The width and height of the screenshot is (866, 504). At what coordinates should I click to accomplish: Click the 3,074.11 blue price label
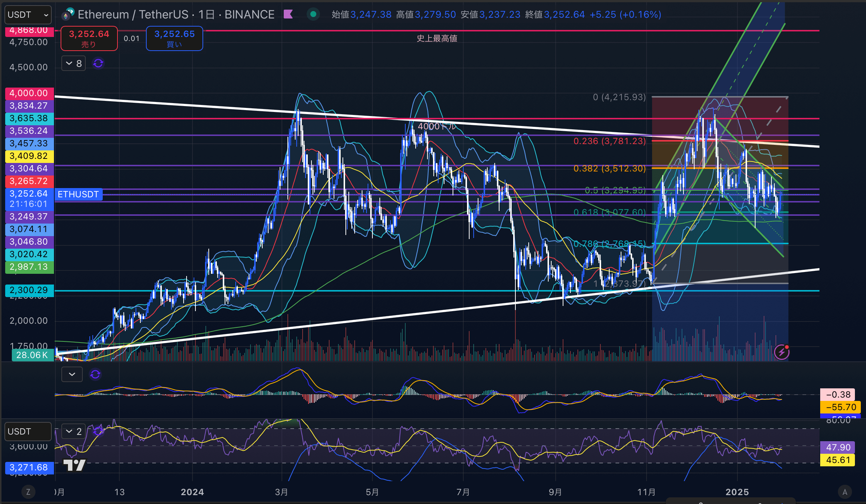pos(29,229)
